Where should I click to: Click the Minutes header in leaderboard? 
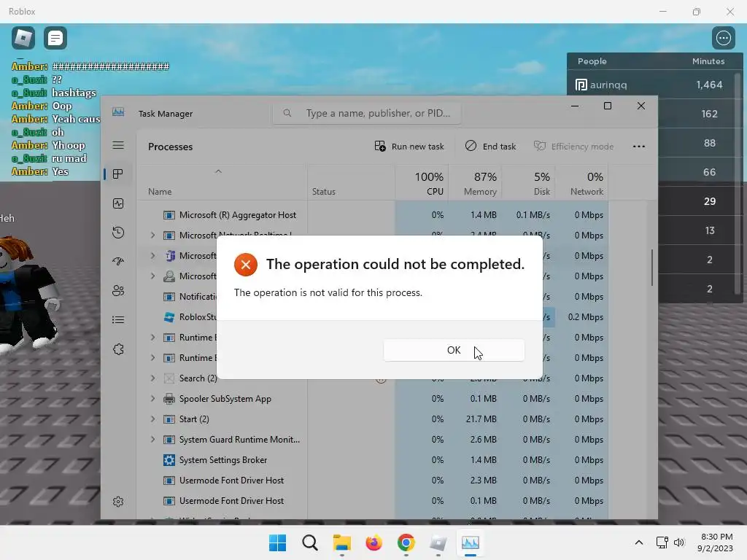click(708, 61)
